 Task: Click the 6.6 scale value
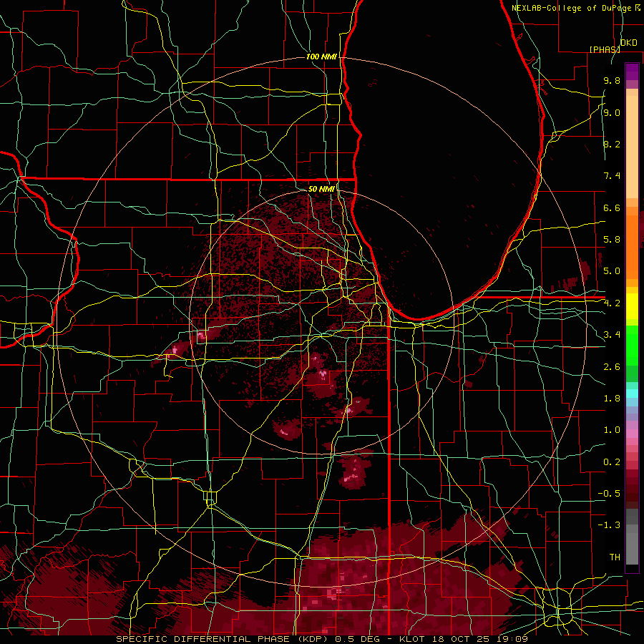tap(612, 208)
